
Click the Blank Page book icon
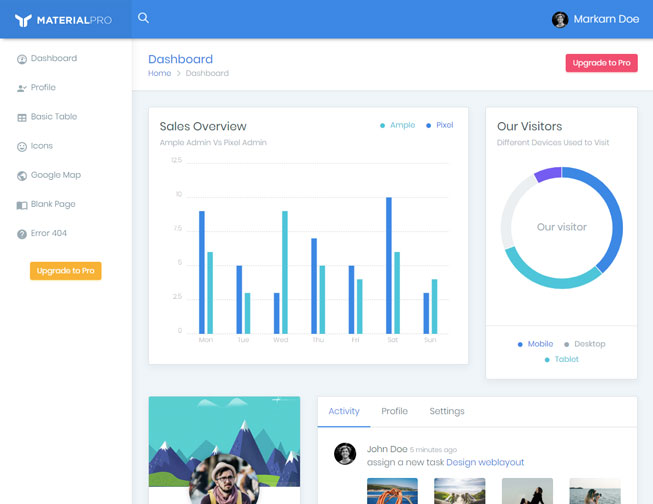(22, 205)
